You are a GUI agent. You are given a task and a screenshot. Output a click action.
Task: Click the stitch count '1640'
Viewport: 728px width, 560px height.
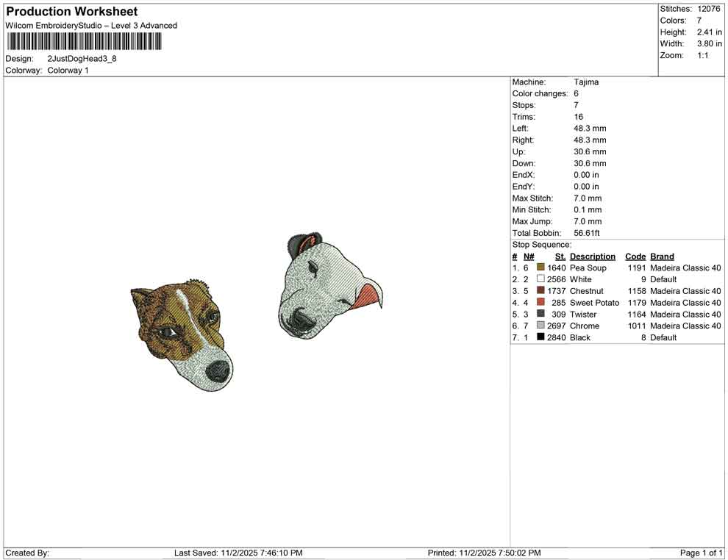click(556, 268)
